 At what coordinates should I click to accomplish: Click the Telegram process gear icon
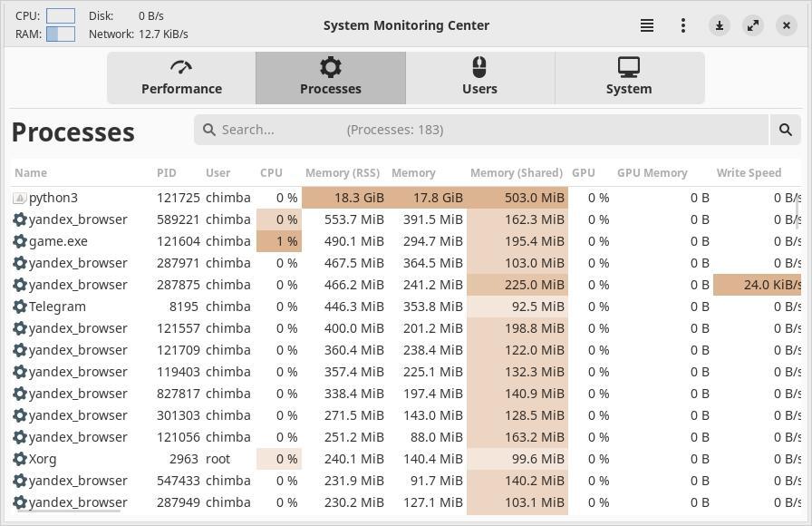tap(20, 307)
